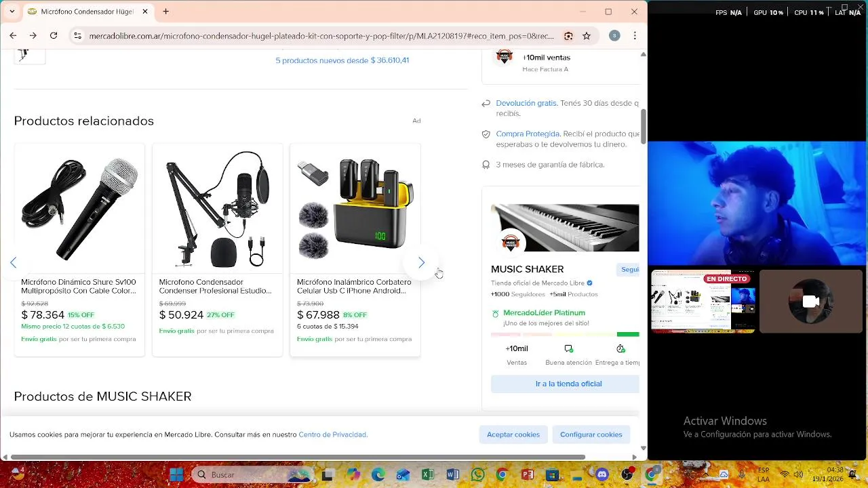
Task: Click the camera-off video tile
Action: click(811, 301)
